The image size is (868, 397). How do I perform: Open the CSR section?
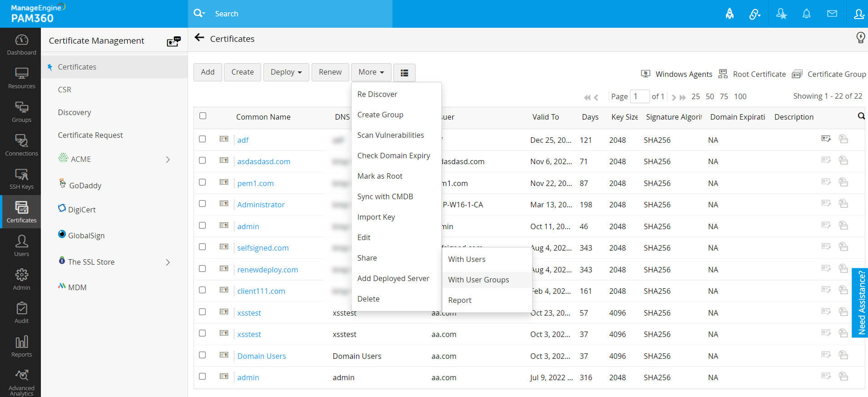pos(64,90)
